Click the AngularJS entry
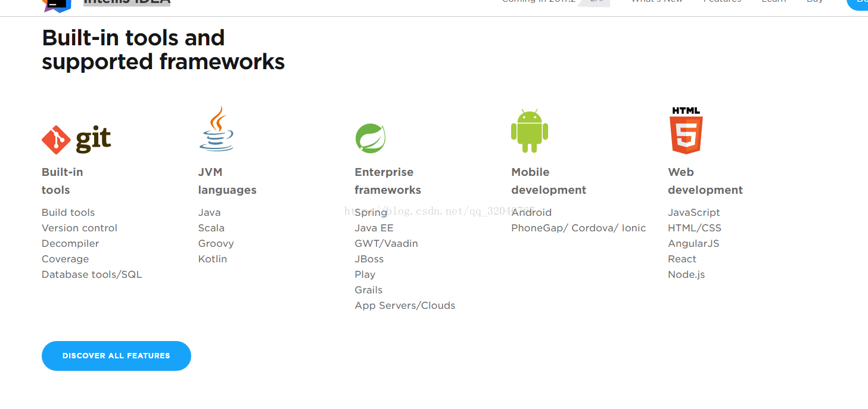This screenshot has width=868, height=409. coord(693,243)
